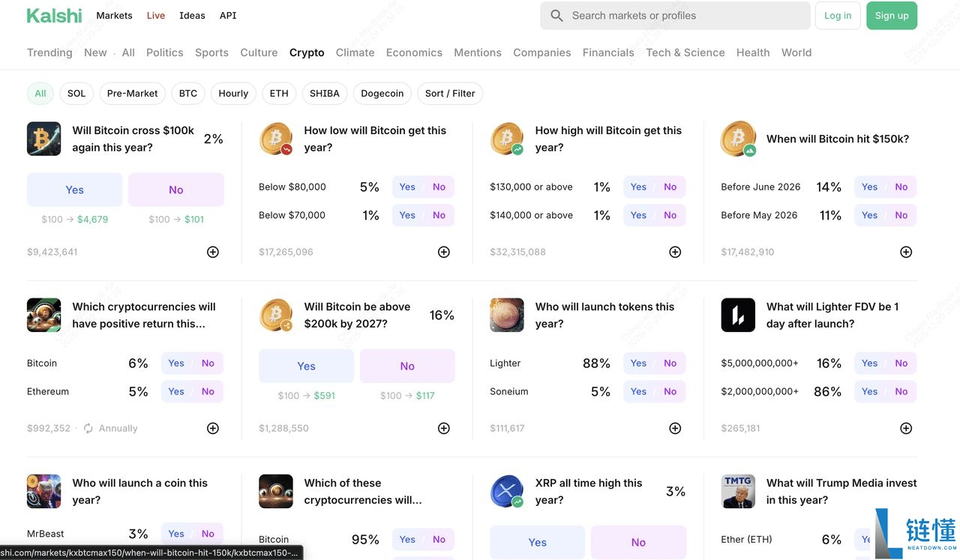The height and width of the screenshot is (560, 960).
Task: Add 'How high will Bitcoin get' with plus icon
Action: tap(675, 252)
